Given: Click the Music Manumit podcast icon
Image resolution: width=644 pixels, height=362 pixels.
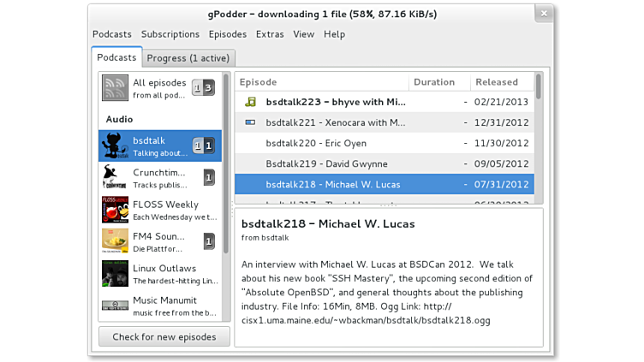Looking at the screenshot, I should (116, 306).
